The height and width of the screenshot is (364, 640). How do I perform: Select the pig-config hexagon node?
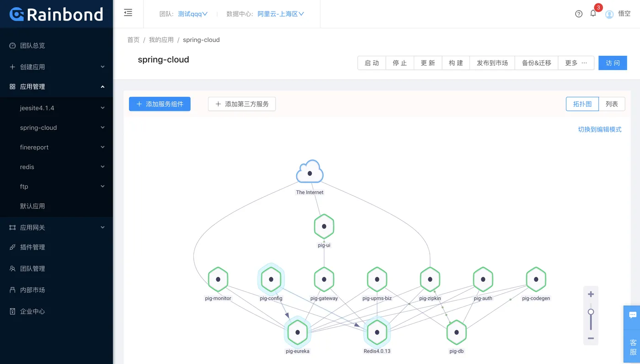click(271, 280)
